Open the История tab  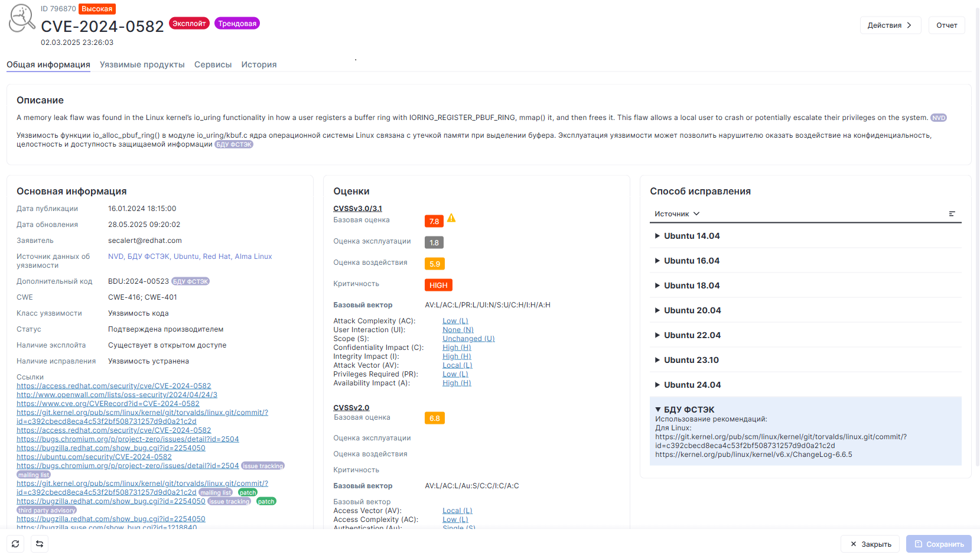259,64
